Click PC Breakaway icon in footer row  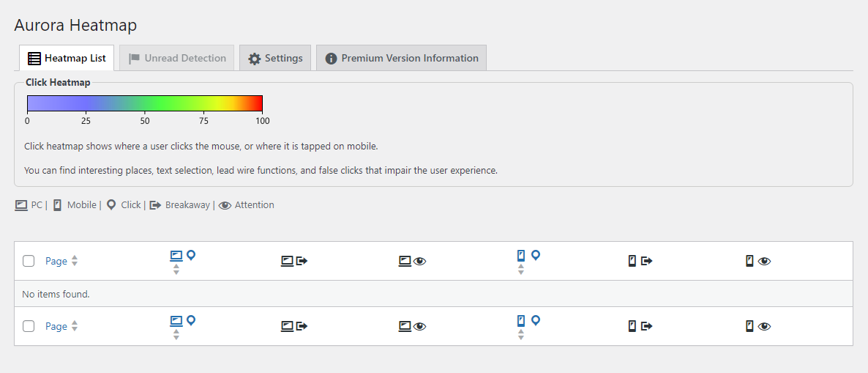click(294, 326)
